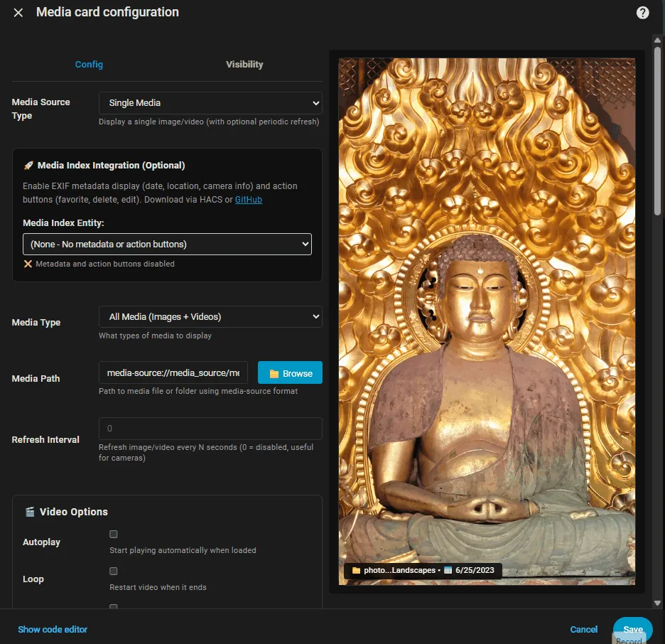665x644 pixels.
Task: Click the scrollbar up arrow
Action: click(657, 41)
